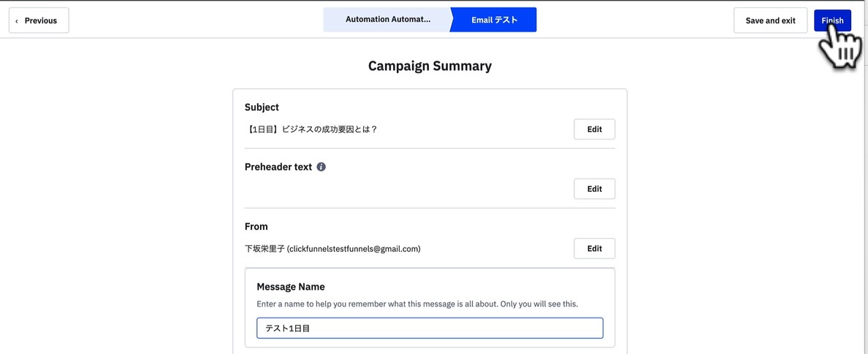
Task: Click the subject text 【1日目】ビジネスの成功要因とは？
Action: (311, 129)
